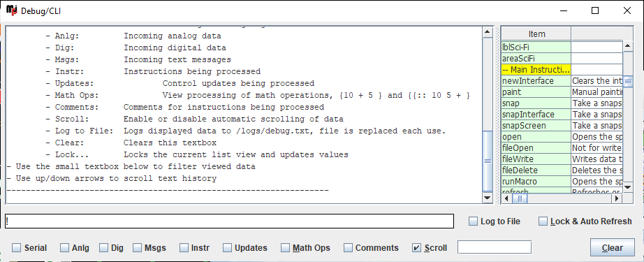644x262 pixels.
Task: Click the item table scroll down arrow
Action: click(x=628, y=188)
